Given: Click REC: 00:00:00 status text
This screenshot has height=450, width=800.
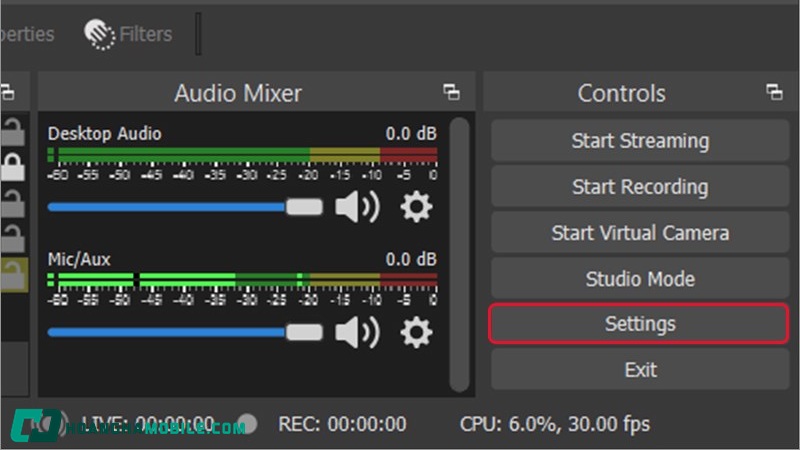Looking at the screenshot, I should (x=342, y=424).
